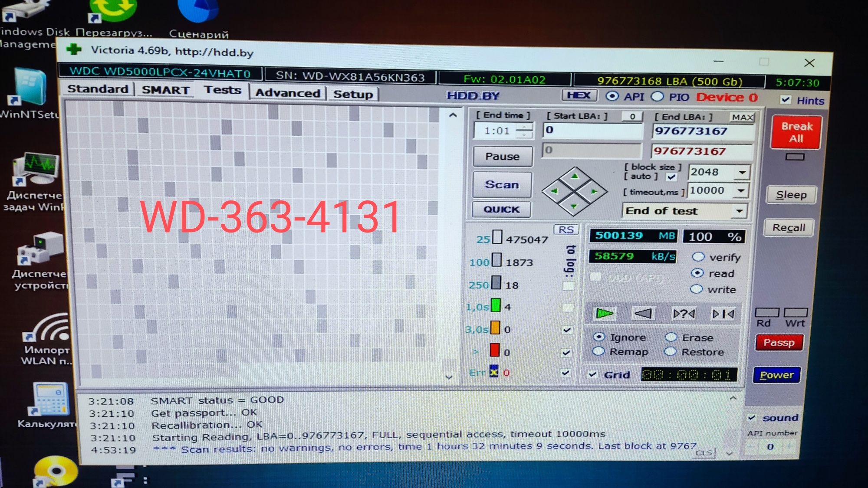Click the green 1,0s block color indicator
Image resolution: width=868 pixels, height=488 pixels.
coord(496,305)
